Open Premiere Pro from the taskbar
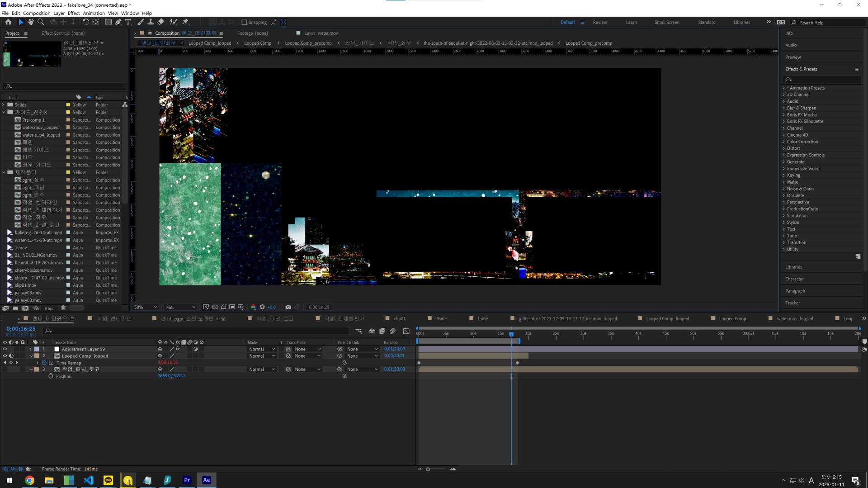Viewport: 868px width, 488px height. pyautogui.click(x=187, y=480)
